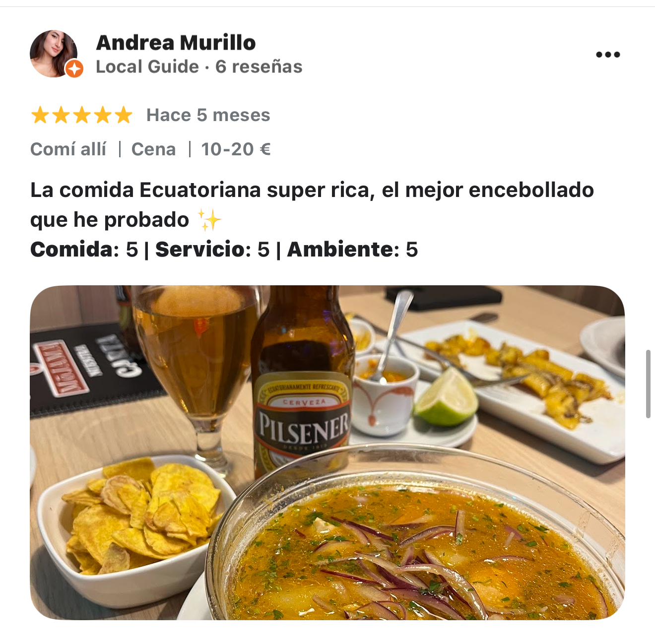This screenshot has height=644, width=655.
Task: Click the review text about encebollado
Action: click(312, 204)
